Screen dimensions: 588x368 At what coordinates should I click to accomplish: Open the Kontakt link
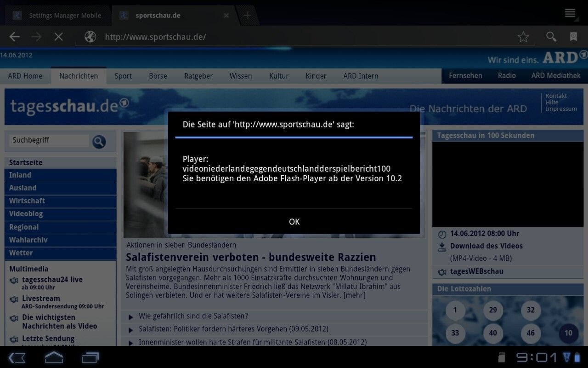pyautogui.click(x=556, y=96)
